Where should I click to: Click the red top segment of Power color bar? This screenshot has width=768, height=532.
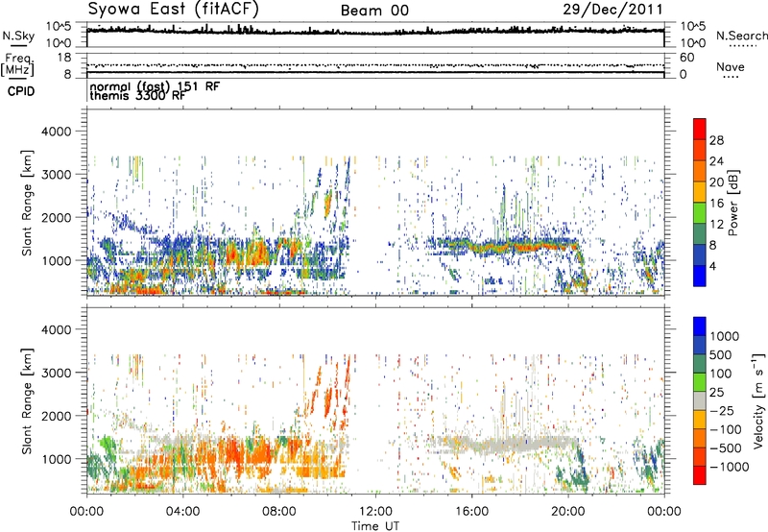pos(700,129)
